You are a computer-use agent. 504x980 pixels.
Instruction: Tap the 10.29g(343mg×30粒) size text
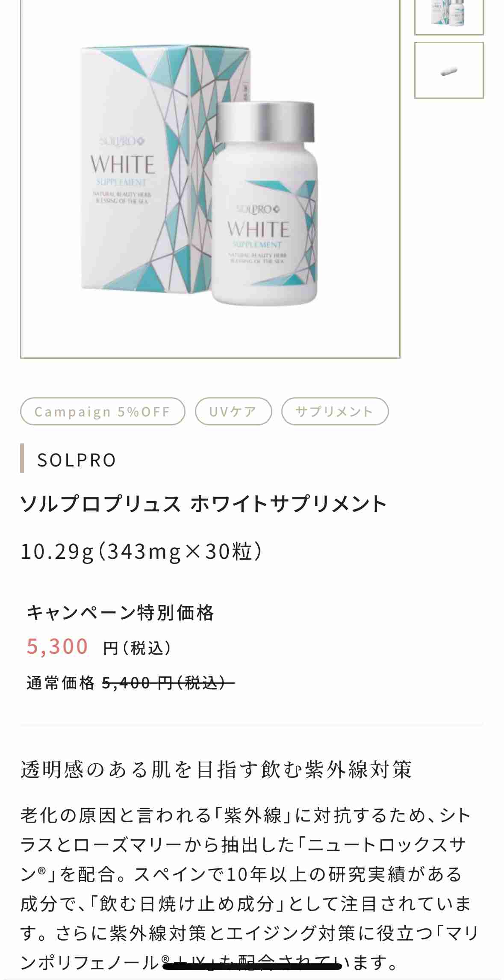coord(141,551)
